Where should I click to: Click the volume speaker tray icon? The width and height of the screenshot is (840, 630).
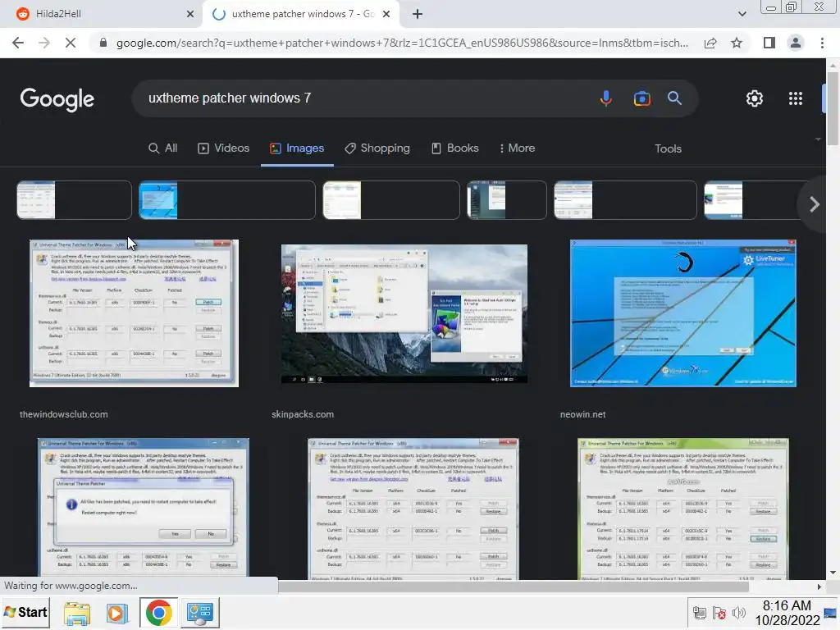click(x=739, y=613)
